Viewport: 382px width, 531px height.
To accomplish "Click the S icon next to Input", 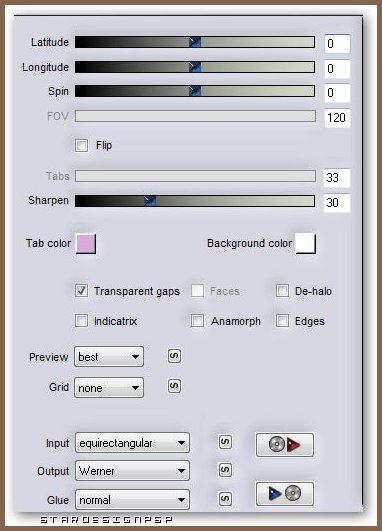I will coord(226,442).
